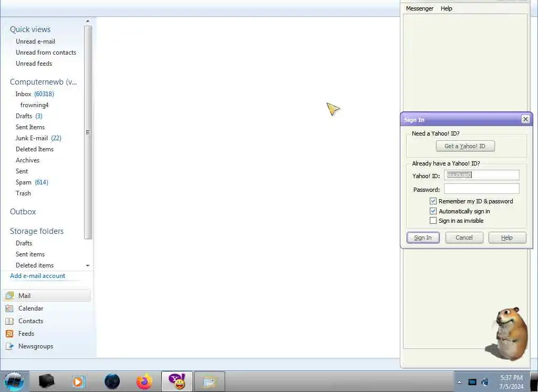Launch Firefox from the taskbar
538x392 pixels.
click(144, 381)
